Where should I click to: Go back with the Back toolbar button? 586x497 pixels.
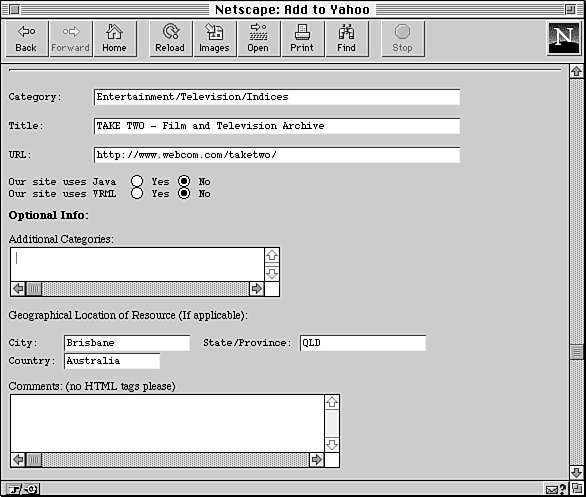[x=27, y=39]
